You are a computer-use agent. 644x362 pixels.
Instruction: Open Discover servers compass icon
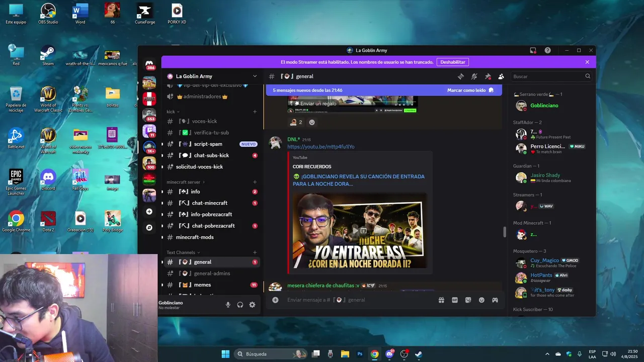[149, 228]
